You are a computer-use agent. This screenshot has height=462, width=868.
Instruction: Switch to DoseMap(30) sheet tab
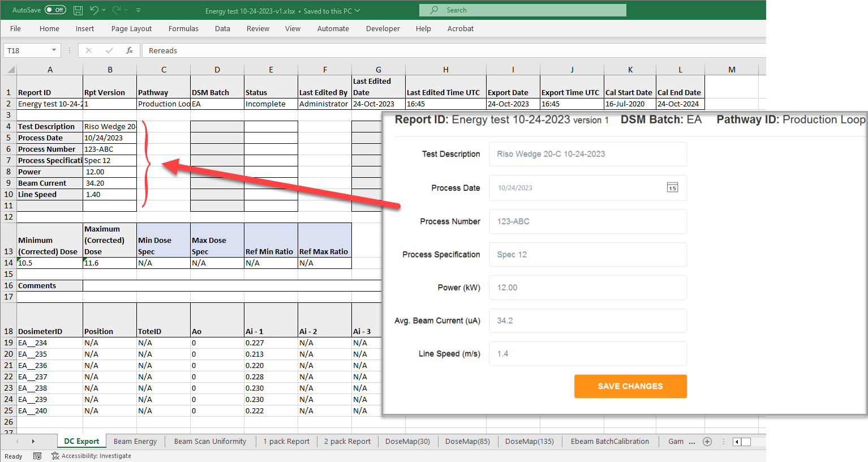(x=407, y=442)
